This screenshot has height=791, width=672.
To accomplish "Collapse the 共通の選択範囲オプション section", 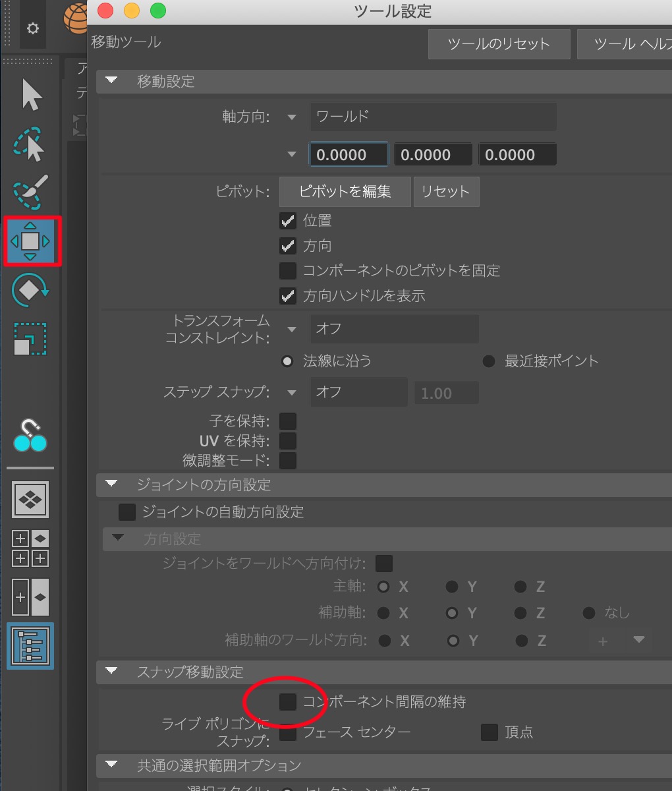I will click(111, 765).
